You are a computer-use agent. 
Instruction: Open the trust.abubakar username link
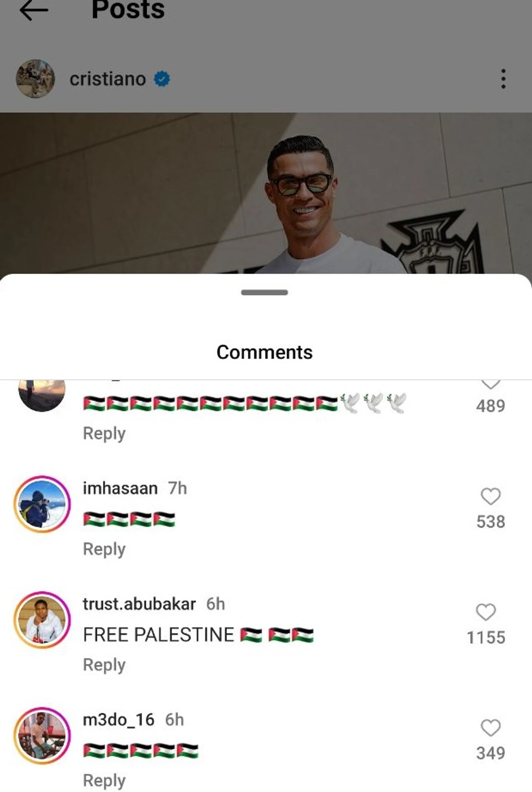coord(139,604)
